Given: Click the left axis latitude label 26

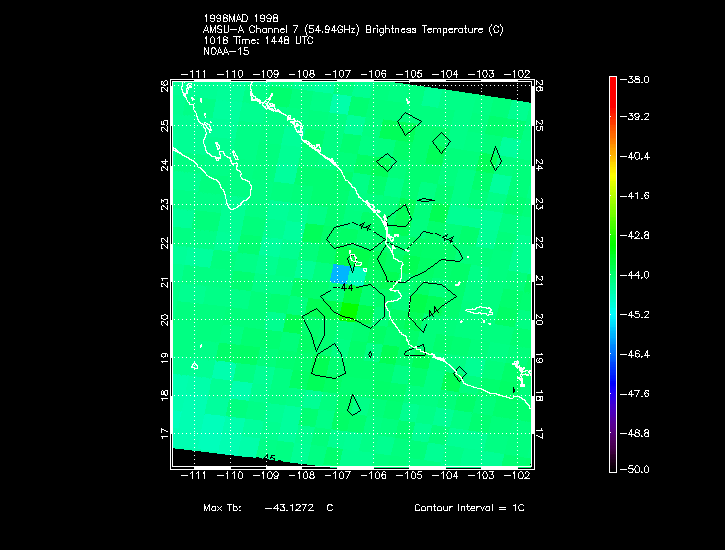Looking at the screenshot, I should point(165,86).
